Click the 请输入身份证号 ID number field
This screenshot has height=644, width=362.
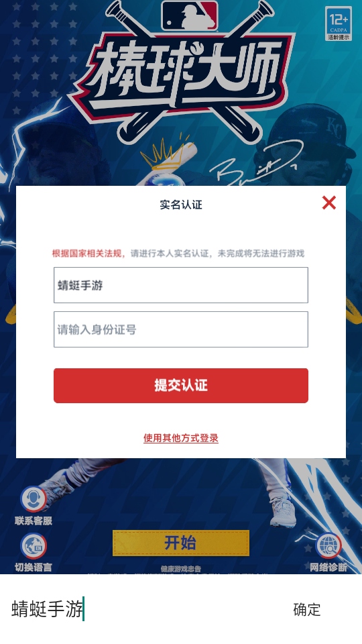(x=181, y=329)
